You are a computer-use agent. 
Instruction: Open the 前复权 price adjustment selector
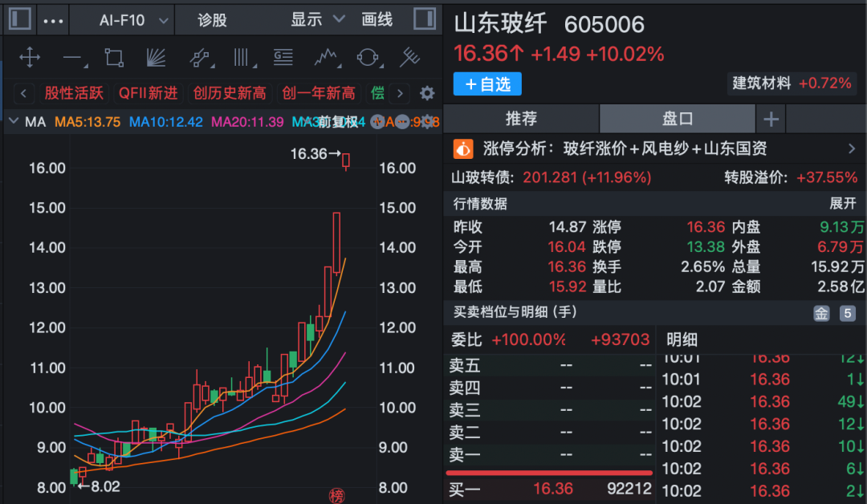click(x=337, y=122)
